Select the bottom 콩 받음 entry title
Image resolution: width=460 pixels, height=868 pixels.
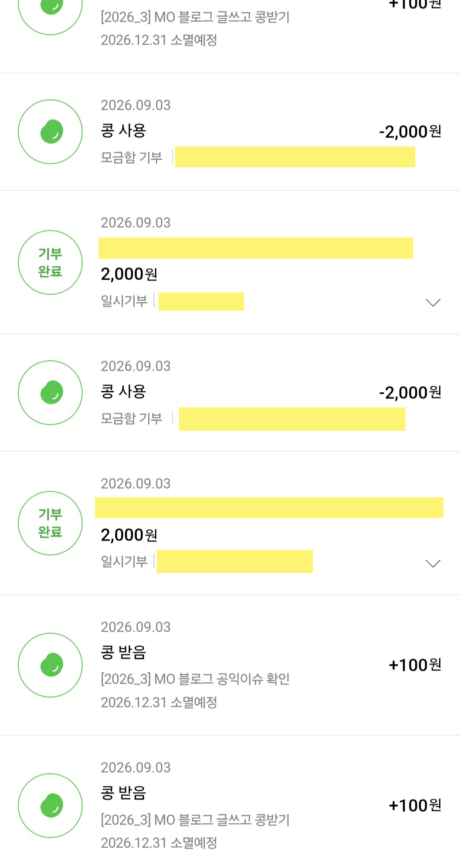pos(124,793)
